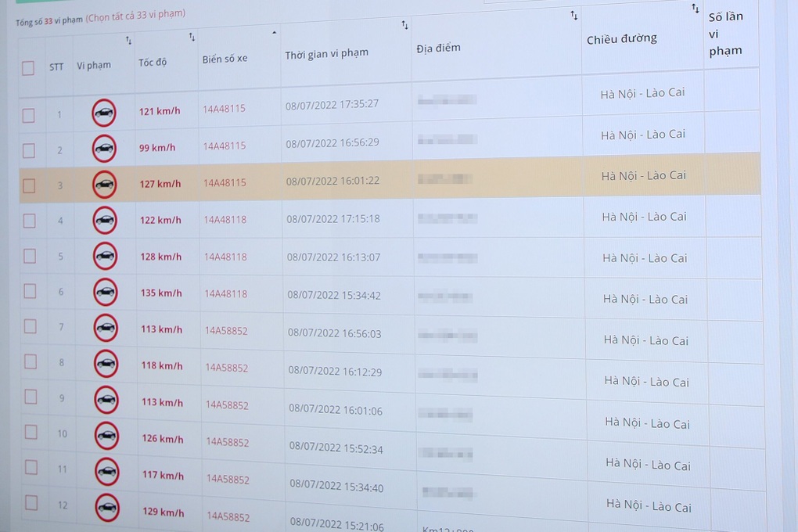This screenshot has height=532, width=798.
Task: Click 'Số lần vi phạm' column header
Action: (726, 34)
